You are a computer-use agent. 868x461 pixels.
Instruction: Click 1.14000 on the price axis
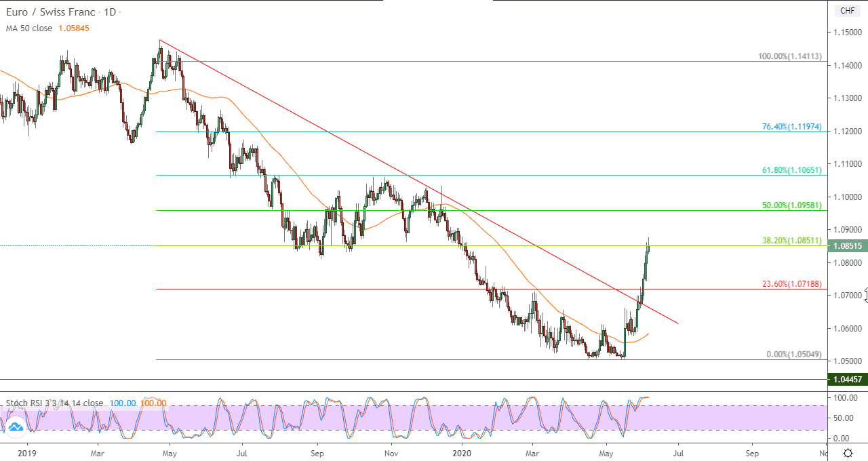point(848,66)
